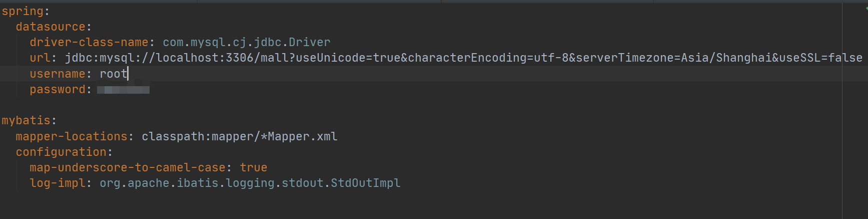This screenshot has height=219, width=868.
Task: Click the "url" property key
Action: [40, 58]
